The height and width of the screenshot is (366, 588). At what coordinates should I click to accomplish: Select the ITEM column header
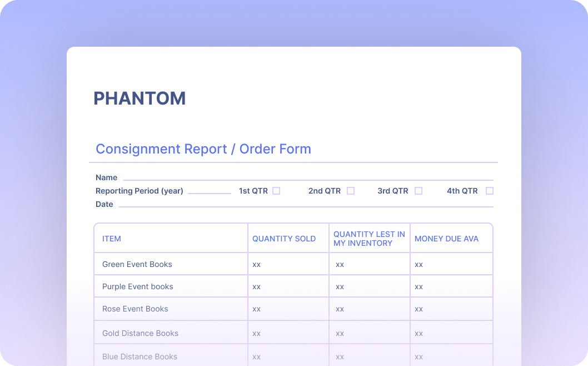coord(111,238)
